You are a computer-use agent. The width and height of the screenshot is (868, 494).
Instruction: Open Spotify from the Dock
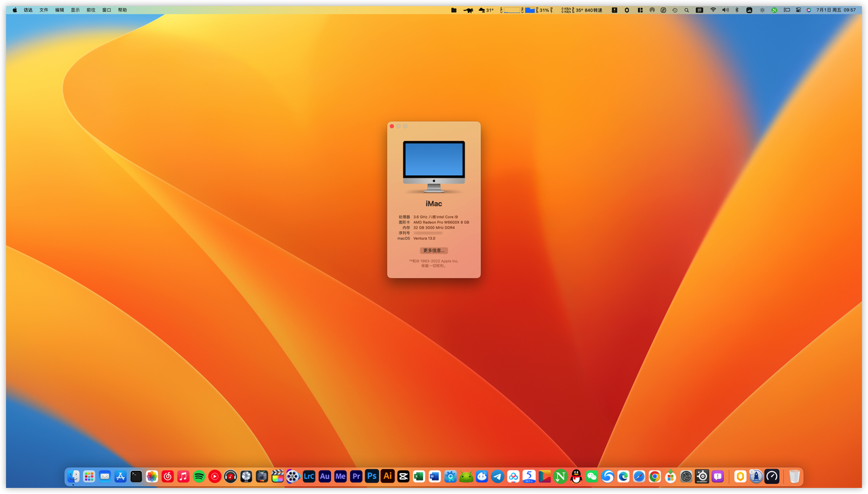coord(199,476)
